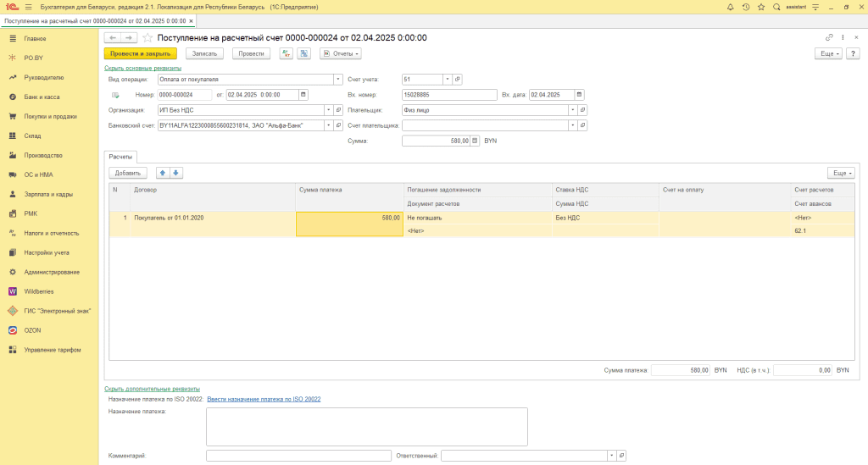Expand Вид операции dropdown
This screenshot has width=868, height=465.
coord(337,80)
